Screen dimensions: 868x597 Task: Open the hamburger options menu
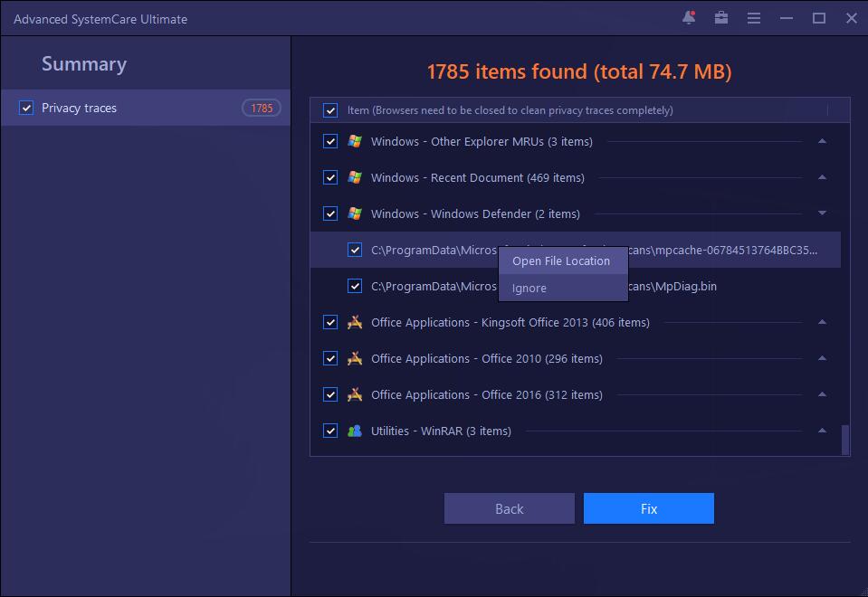[x=753, y=19]
